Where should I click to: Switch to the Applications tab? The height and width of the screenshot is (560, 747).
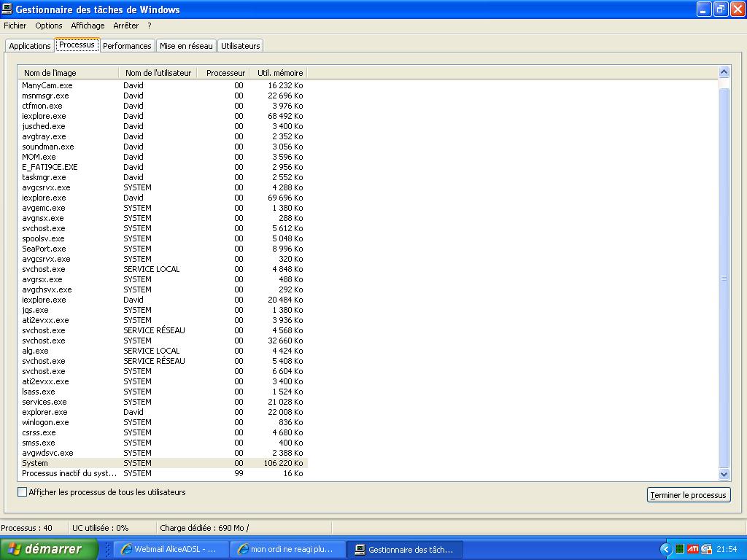click(x=29, y=46)
